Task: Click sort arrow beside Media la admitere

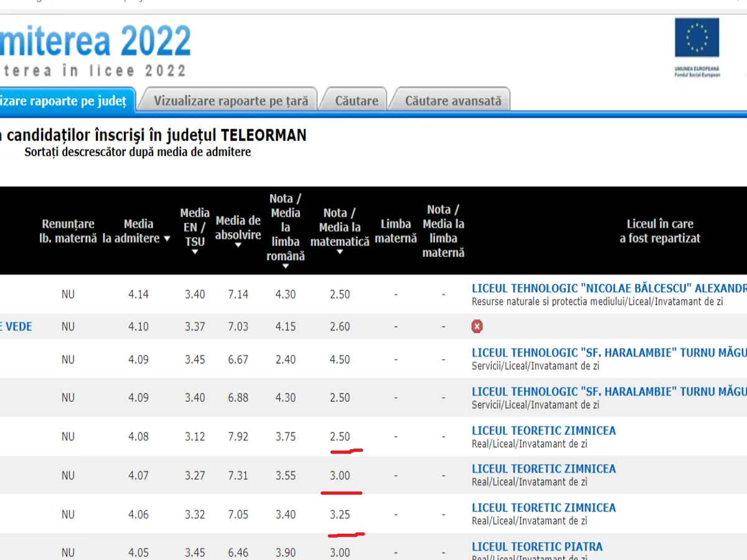Action: pyautogui.click(x=167, y=239)
